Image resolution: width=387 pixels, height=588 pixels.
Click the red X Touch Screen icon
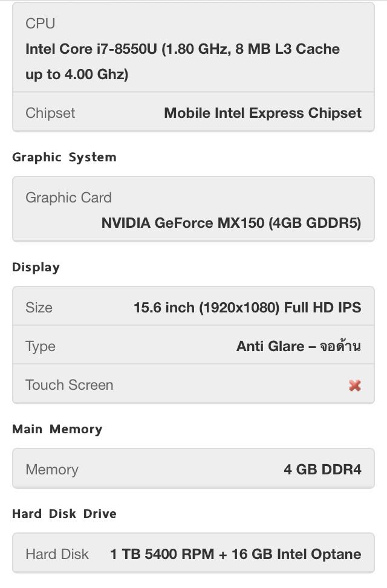(x=355, y=385)
